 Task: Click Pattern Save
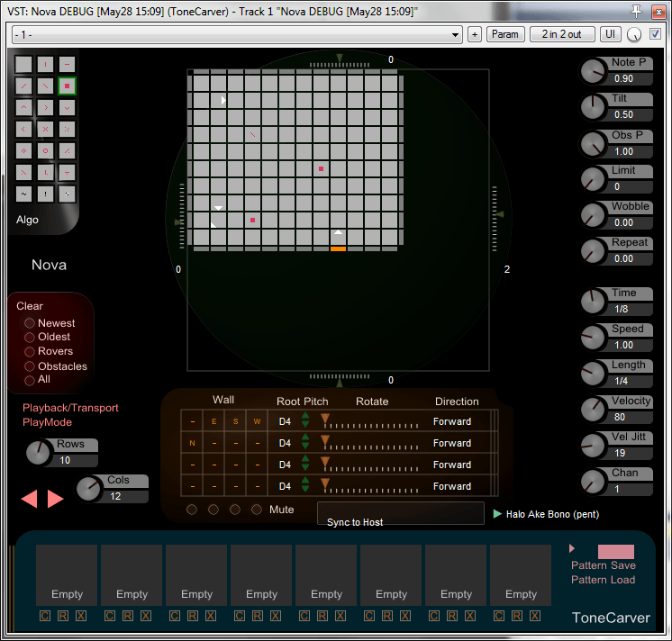click(x=603, y=565)
